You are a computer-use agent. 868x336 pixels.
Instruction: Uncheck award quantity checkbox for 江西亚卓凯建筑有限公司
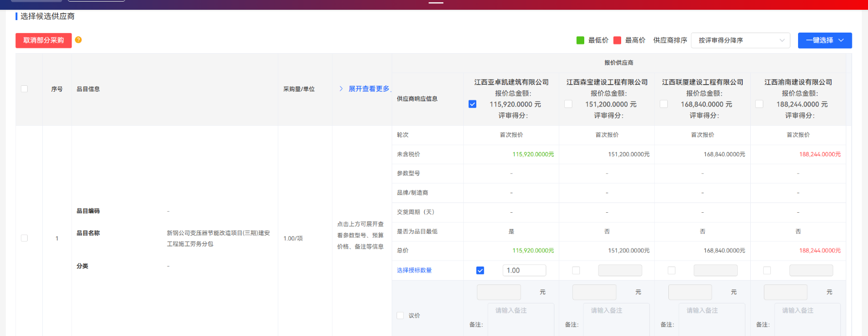480,270
